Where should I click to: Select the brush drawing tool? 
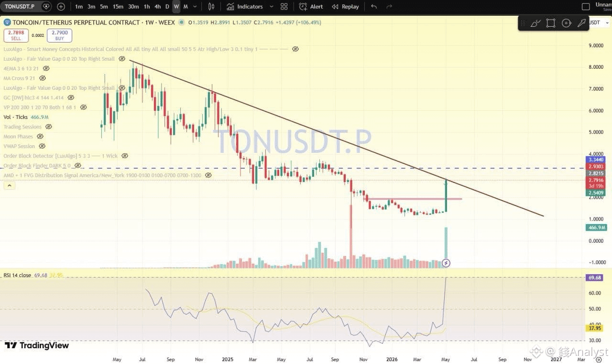[x=535, y=23]
